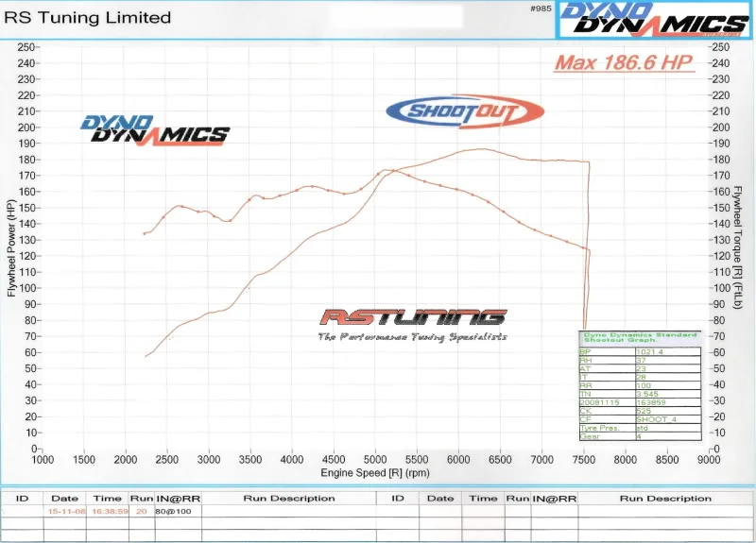Click the '#985' sheet number
This screenshot has height=543, width=756.
tap(541, 8)
